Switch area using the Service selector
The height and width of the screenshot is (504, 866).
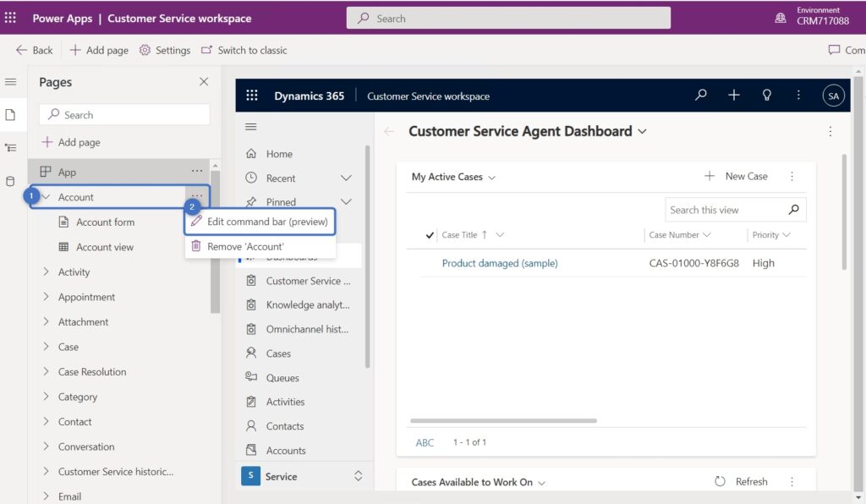point(304,476)
